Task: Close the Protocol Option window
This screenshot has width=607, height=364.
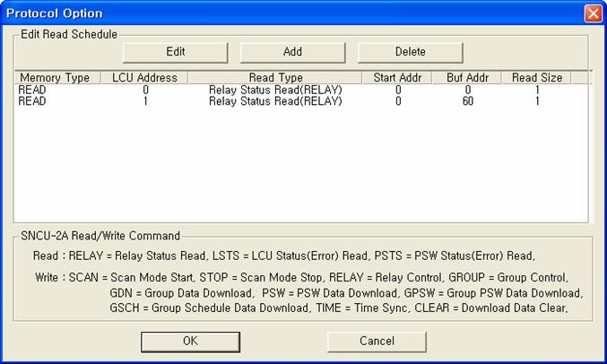Action: [x=592, y=13]
